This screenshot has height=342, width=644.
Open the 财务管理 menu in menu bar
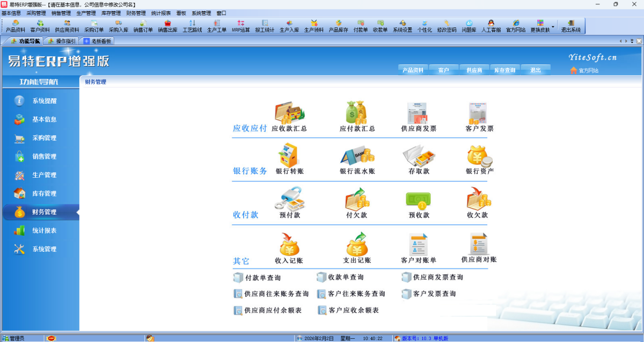[136, 13]
